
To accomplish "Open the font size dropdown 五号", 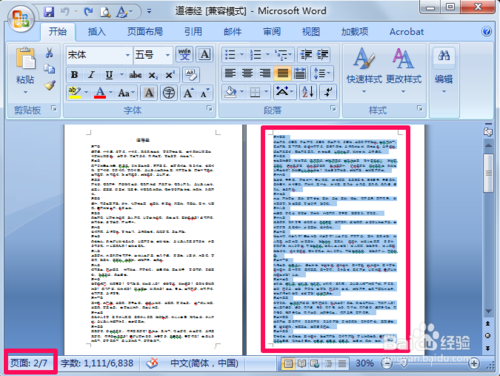I will (153, 55).
